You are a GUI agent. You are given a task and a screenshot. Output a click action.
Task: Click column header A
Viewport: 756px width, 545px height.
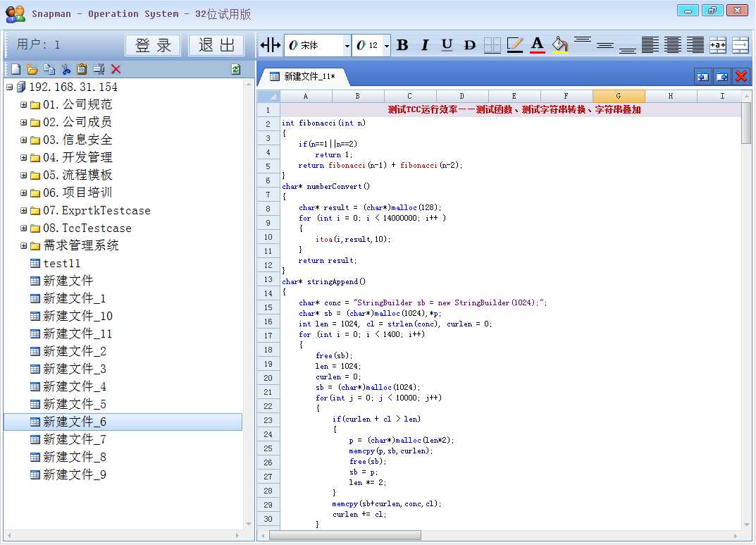point(306,96)
